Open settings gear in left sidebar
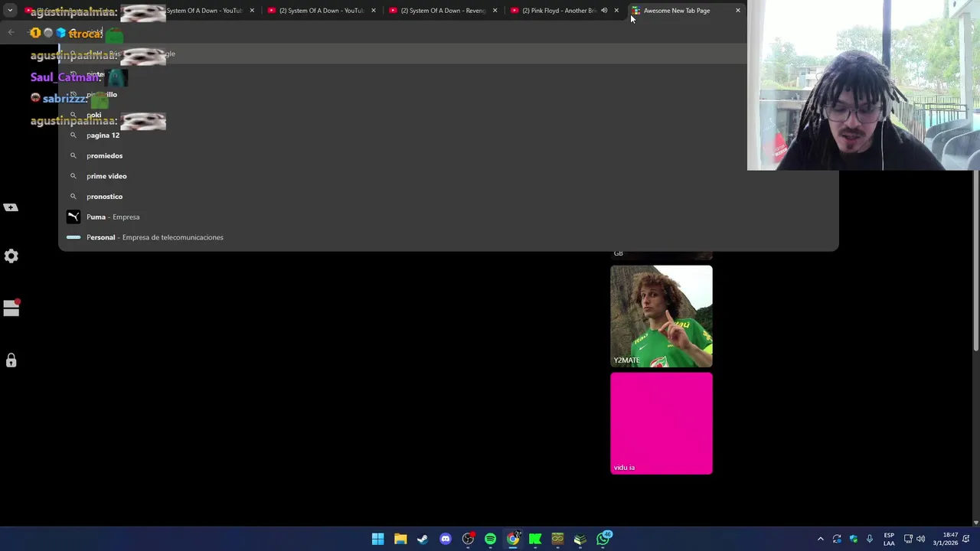Screen dimensions: 980x551 (11, 256)
